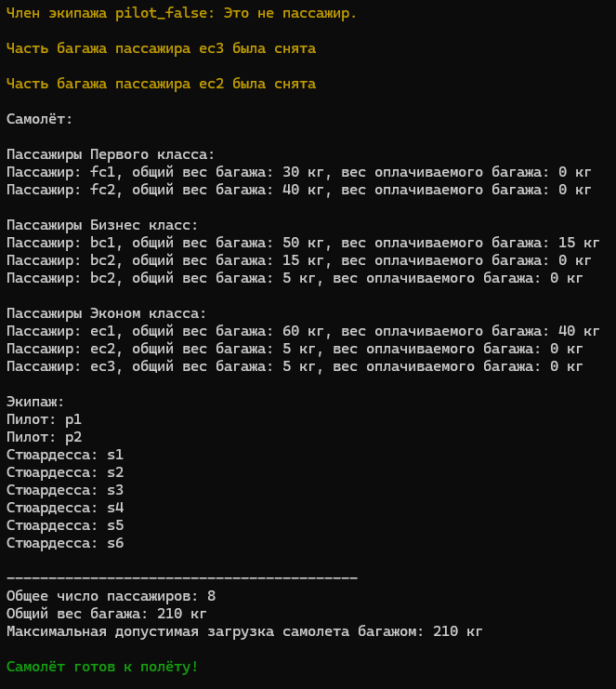This screenshot has height=689, width=616.
Task: Click the ec3 baggage removed message
Action: 161,48
